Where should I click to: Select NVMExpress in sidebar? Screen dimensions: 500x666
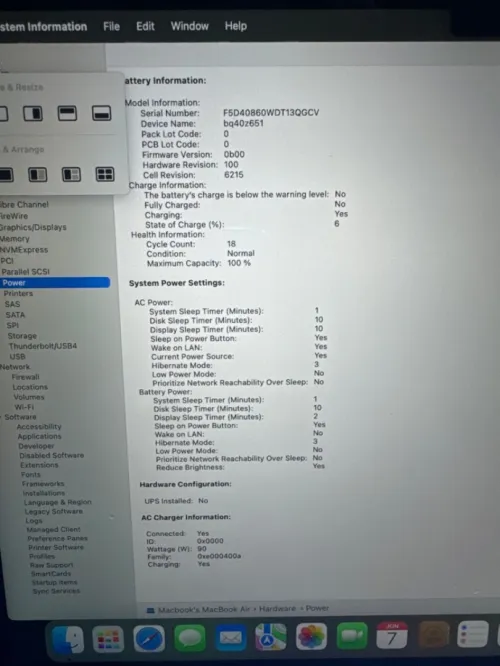pyautogui.click(x=24, y=250)
